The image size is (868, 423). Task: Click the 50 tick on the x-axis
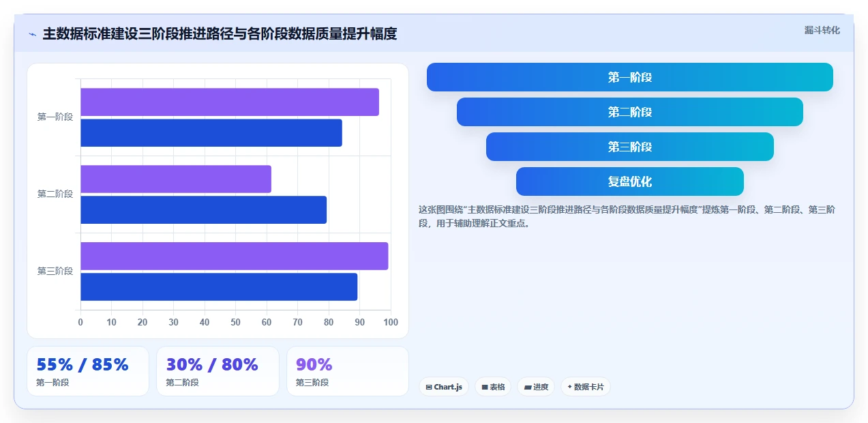tap(235, 322)
